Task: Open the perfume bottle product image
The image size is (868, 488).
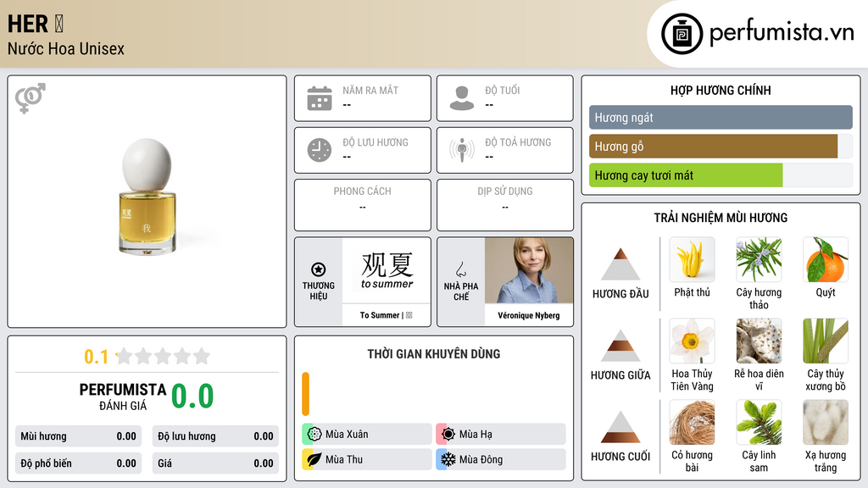Action: pos(147,197)
